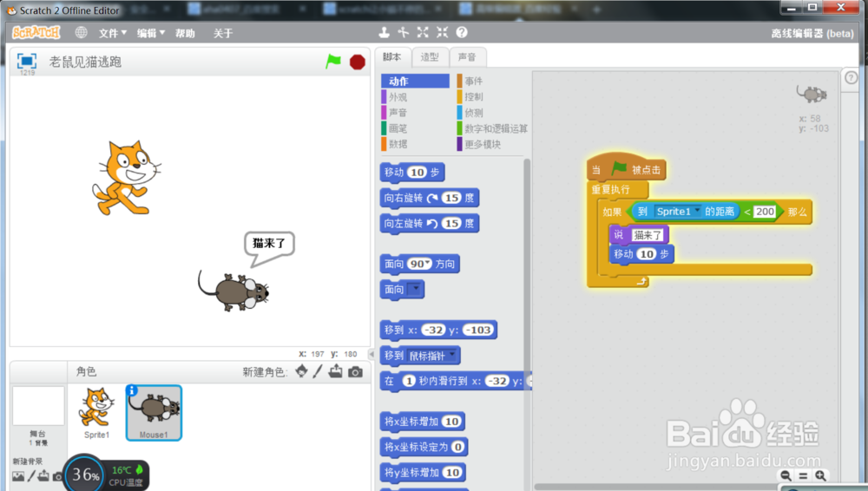Open empty dropdown of 面向 block
The width and height of the screenshot is (868, 491).
pyautogui.click(x=416, y=289)
